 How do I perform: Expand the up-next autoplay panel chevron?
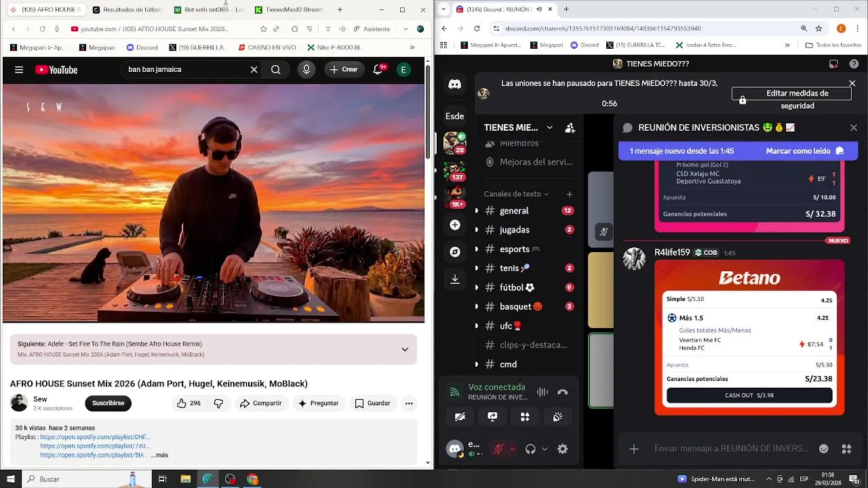pos(405,349)
